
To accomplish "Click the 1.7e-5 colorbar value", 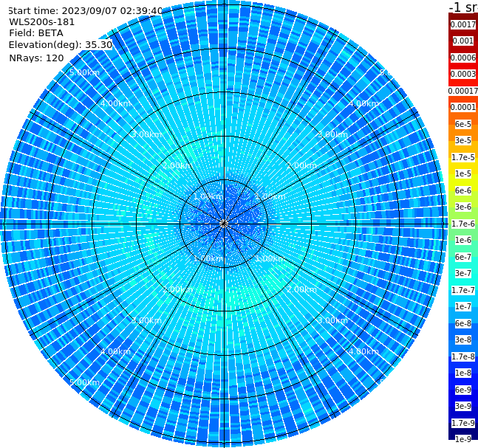I will 463,157.
